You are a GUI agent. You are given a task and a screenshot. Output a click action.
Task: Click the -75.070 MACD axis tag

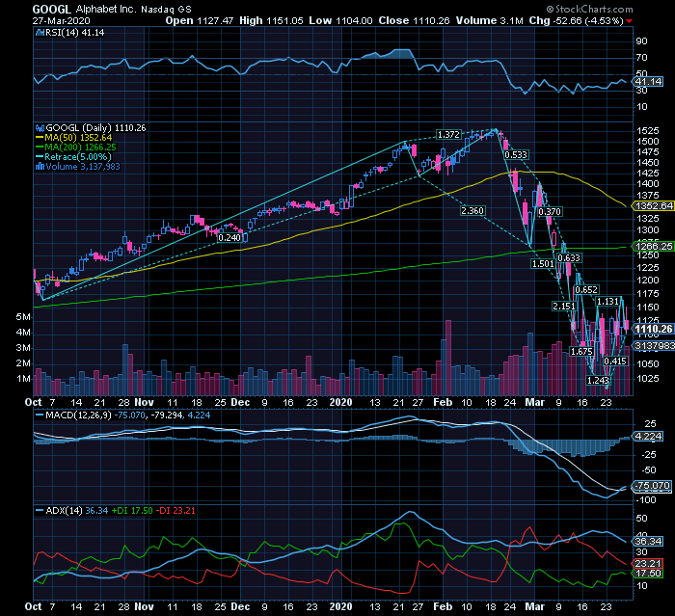click(652, 486)
